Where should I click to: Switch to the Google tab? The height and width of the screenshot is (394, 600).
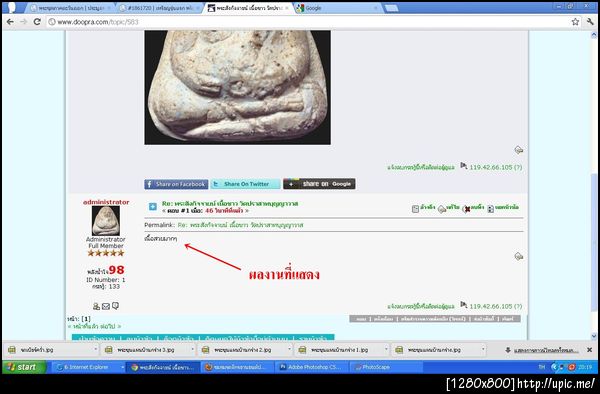tap(336, 8)
